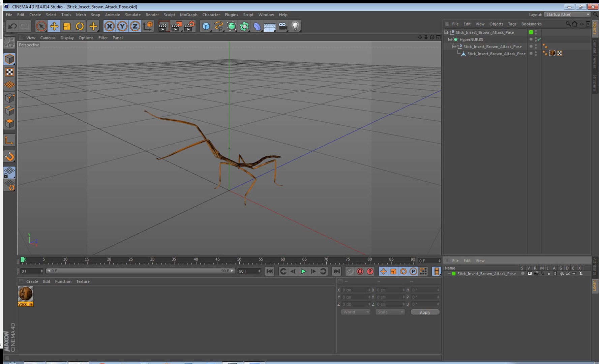The height and width of the screenshot is (364, 599).
Task: Click the Apply button
Action: [425, 312]
